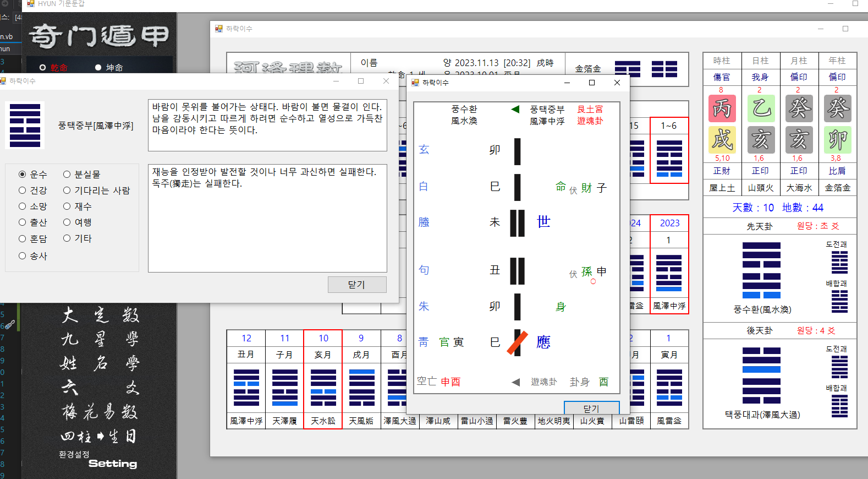
Task: Click the 屋上土 nayin cell
Action: [722, 188]
